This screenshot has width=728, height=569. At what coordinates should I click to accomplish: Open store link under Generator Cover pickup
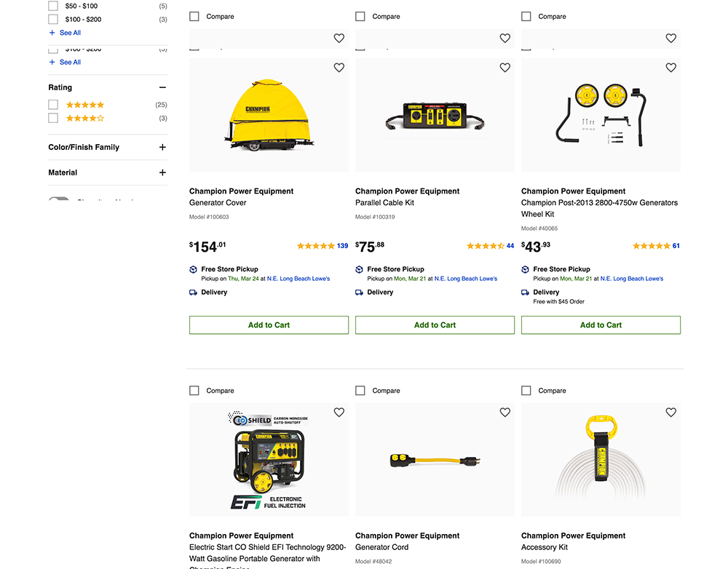[x=298, y=279]
